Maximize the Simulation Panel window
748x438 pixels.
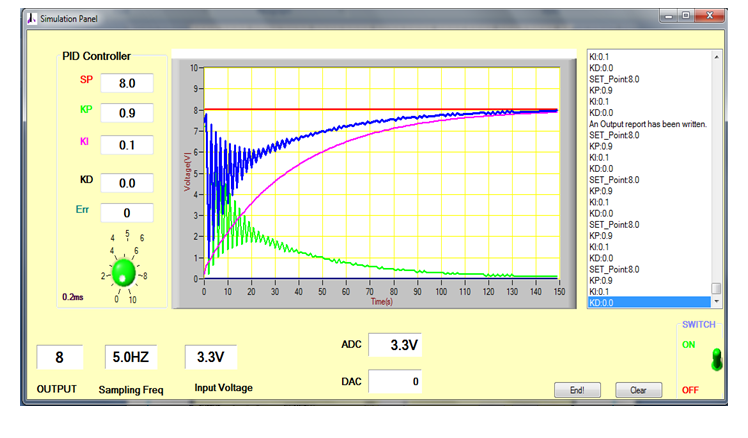click(686, 16)
